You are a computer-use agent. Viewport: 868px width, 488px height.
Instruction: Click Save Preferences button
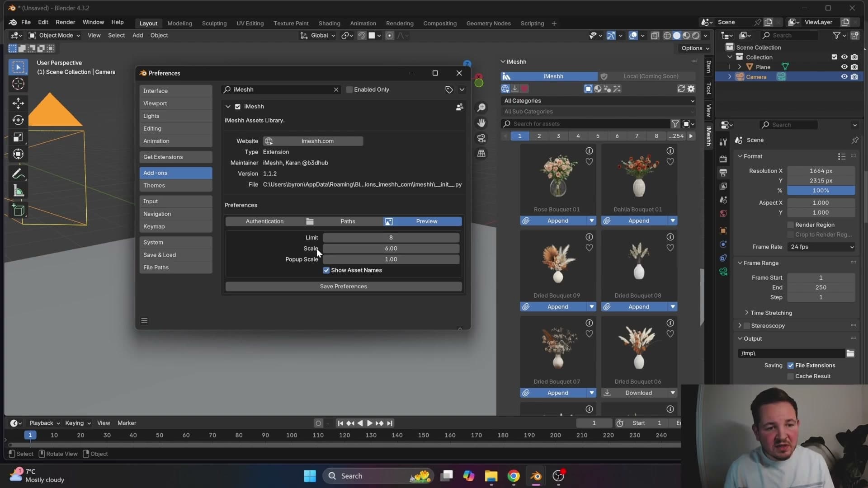pos(344,286)
